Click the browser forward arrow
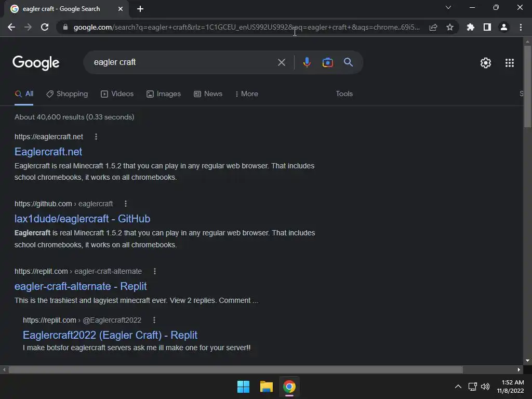Screen dimensions: 532x399 [x=28, y=27]
